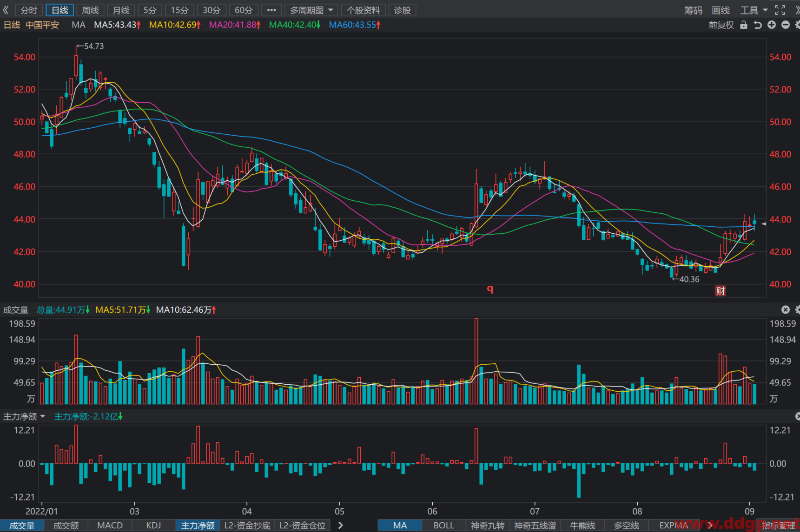Enter fullscreen chart view icon
This screenshot has width=800, height=532.
tap(780, 10)
